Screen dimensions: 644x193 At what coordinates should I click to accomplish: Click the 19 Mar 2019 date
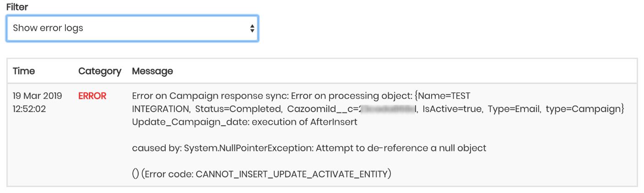point(37,96)
